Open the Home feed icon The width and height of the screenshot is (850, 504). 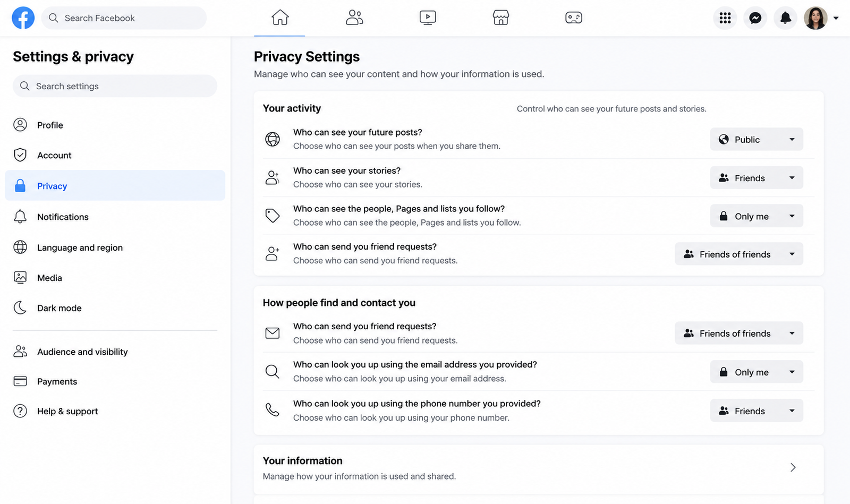[280, 18]
